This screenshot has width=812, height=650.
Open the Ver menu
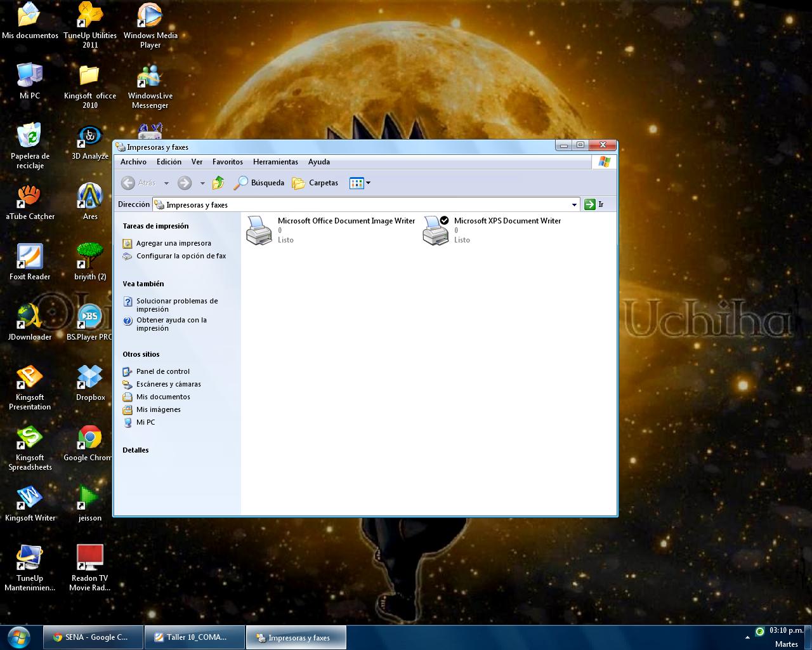197,162
